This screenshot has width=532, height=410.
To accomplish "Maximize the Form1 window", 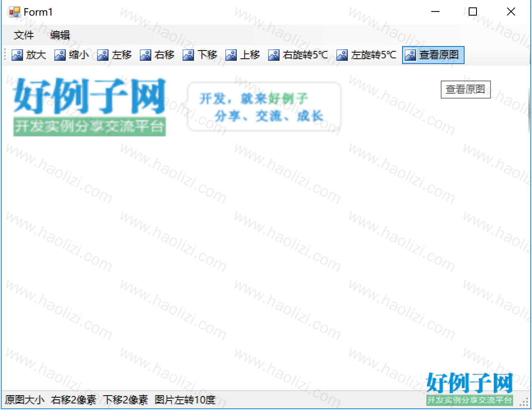I will [473, 12].
